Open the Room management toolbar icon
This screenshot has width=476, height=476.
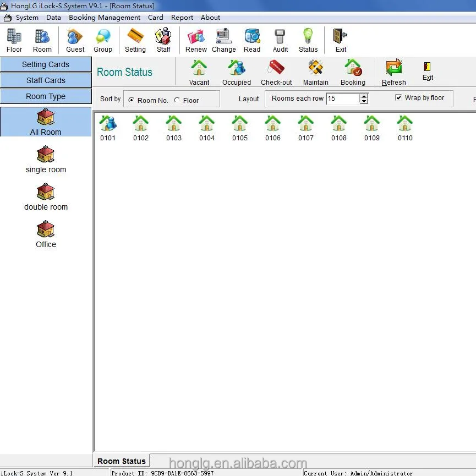tap(42, 40)
